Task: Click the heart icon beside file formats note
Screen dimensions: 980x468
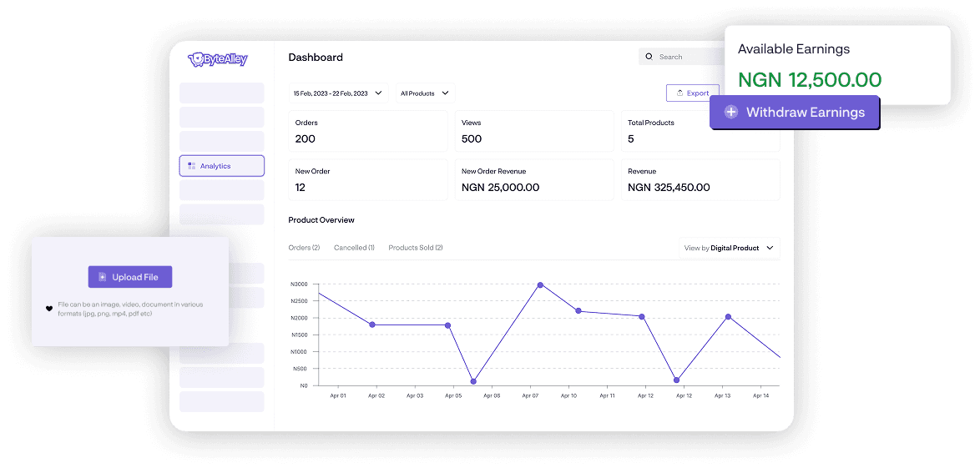Action: (49, 309)
